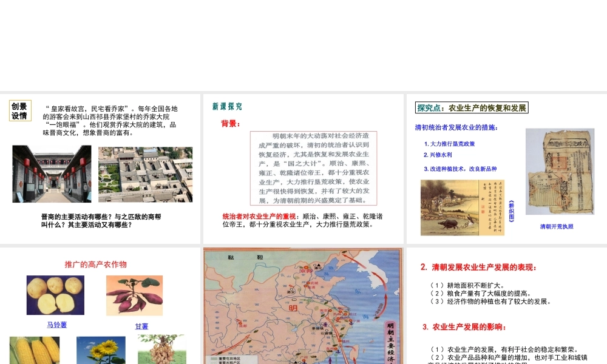
Task: Click the heading 2. 清朝发展农业生产发展的表现
Action: point(478,268)
